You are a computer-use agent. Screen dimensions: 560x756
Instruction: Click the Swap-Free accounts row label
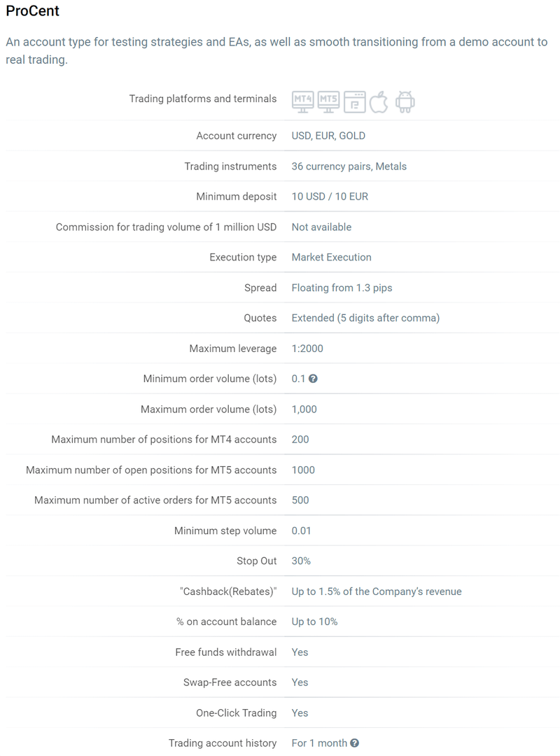[x=230, y=682]
